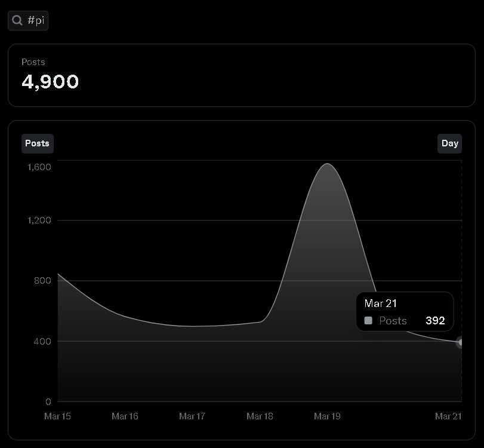Click the Mar 18 axis label

260,416
